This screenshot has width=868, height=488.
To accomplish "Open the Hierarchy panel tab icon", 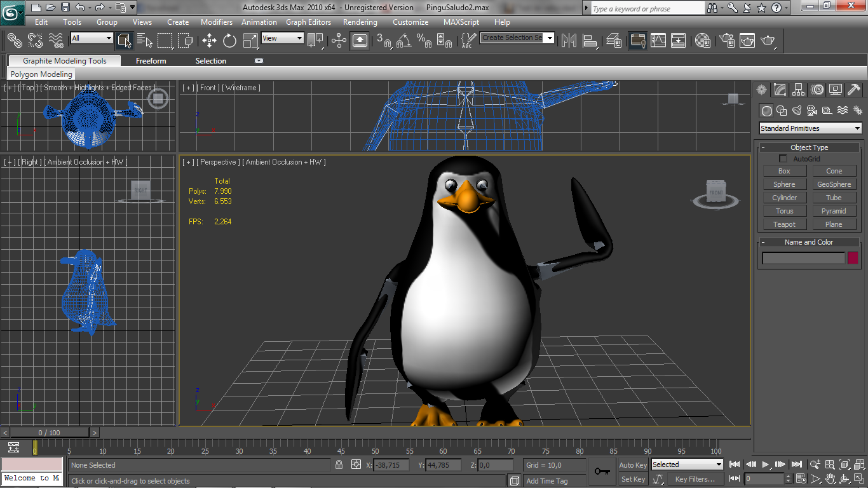I will (799, 90).
